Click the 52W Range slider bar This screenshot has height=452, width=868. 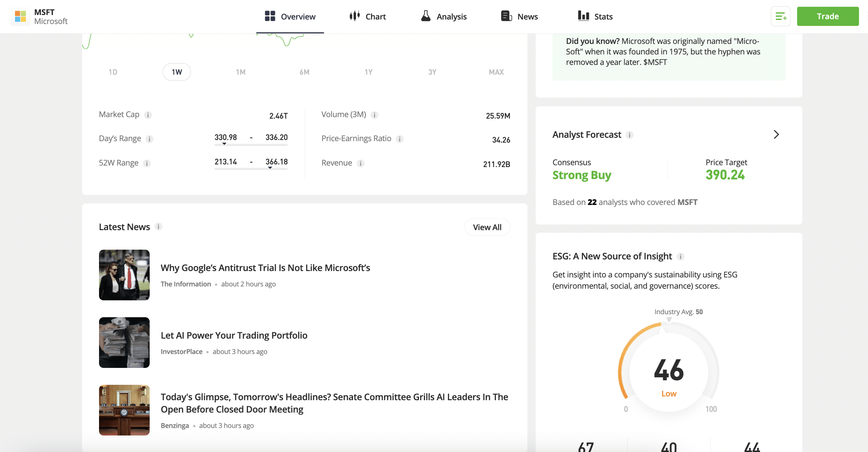pyautogui.click(x=251, y=169)
